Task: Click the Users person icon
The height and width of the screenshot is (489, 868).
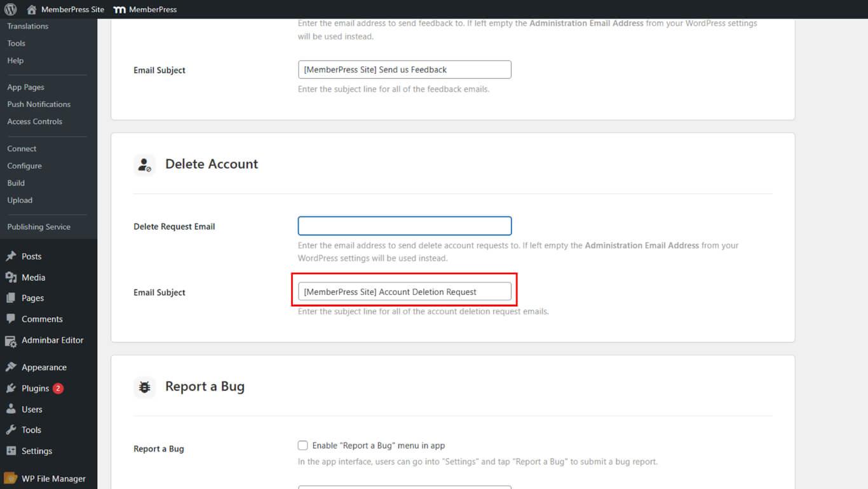Action: pyautogui.click(x=11, y=409)
